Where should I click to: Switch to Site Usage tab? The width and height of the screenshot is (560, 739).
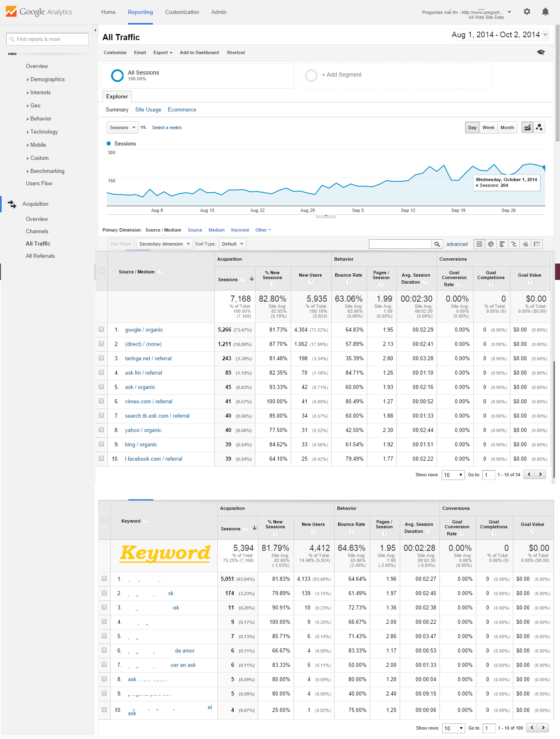(x=148, y=109)
